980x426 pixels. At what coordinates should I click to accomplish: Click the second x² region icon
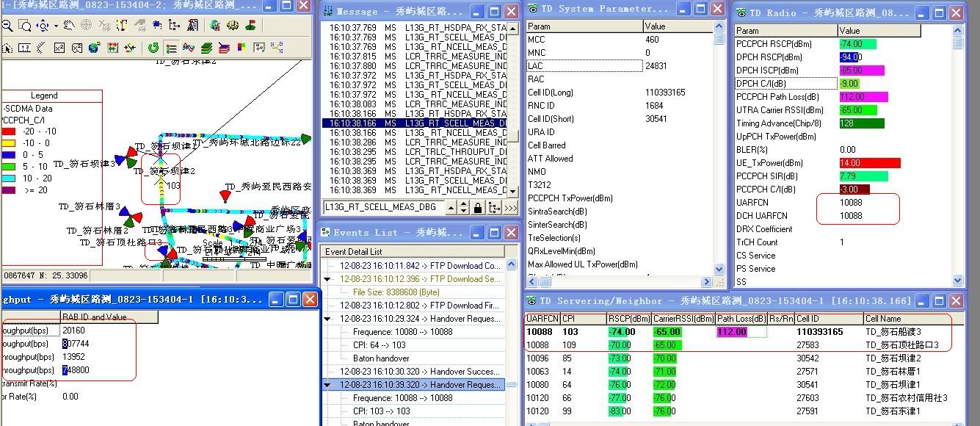(77, 48)
